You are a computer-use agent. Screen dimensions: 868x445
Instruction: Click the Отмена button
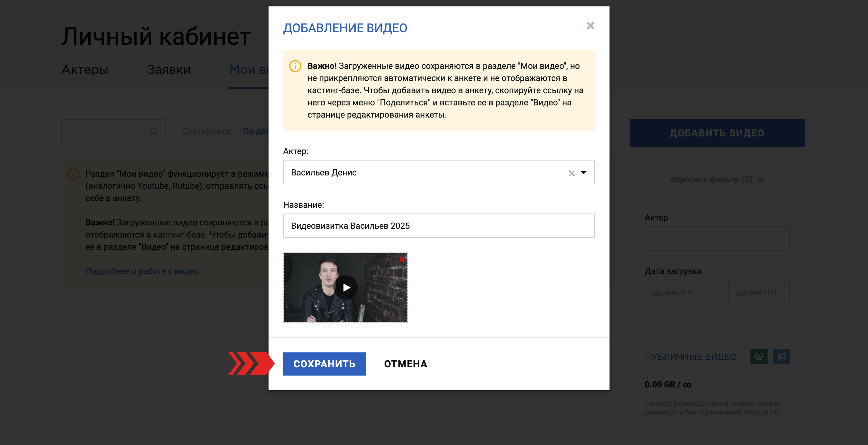406,364
